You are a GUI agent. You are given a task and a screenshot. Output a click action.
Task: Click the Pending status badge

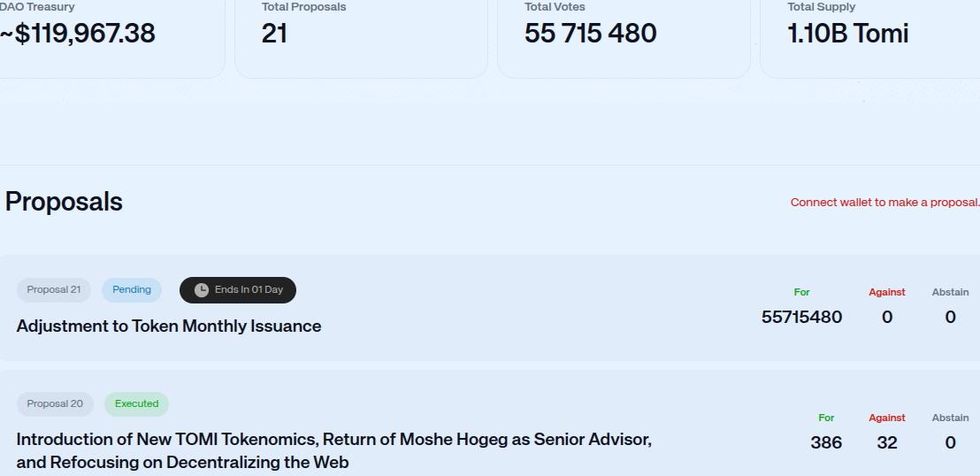click(x=132, y=289)
